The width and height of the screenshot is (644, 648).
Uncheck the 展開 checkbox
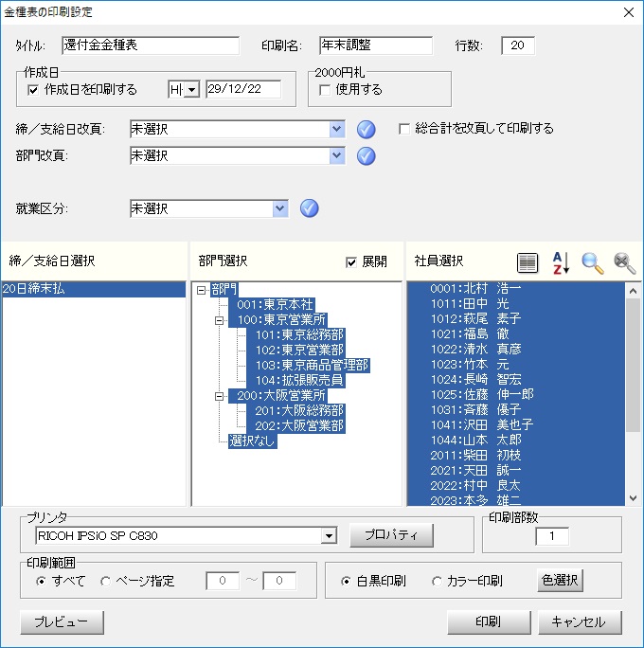[351, 262]
